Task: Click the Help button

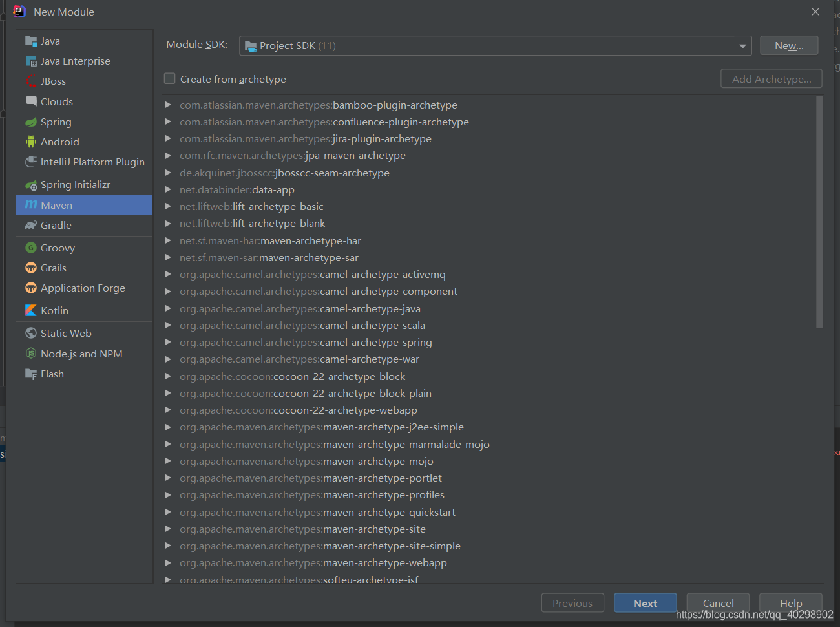Action: 791,603
